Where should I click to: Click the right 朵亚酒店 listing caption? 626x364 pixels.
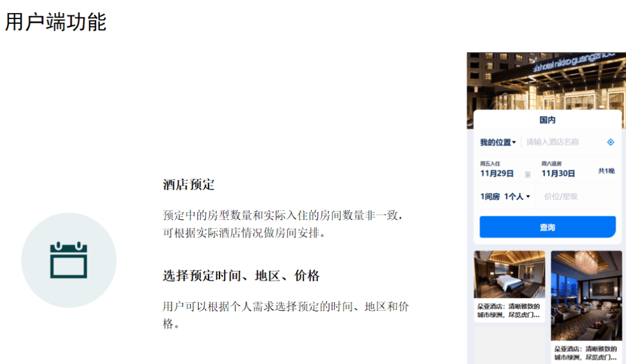click(586, 353)
